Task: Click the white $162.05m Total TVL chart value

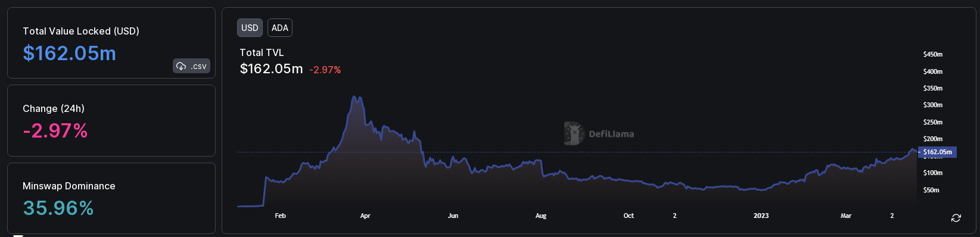Action: pos(272,69)
